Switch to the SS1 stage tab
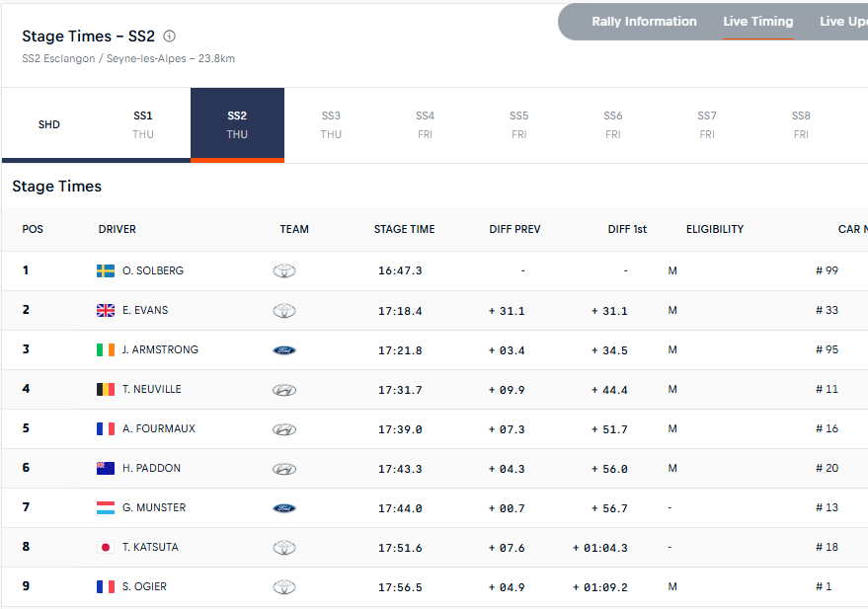The image size is (868, 609). tap(143, 124)
